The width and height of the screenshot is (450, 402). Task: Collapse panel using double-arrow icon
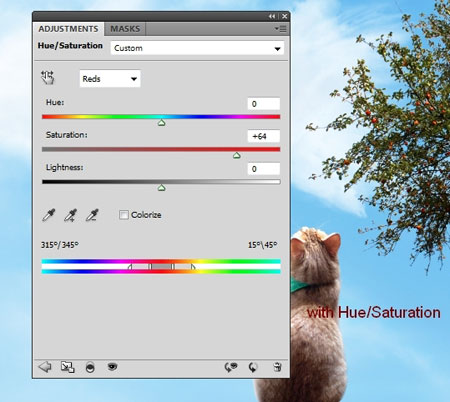[x=272, y=16]
